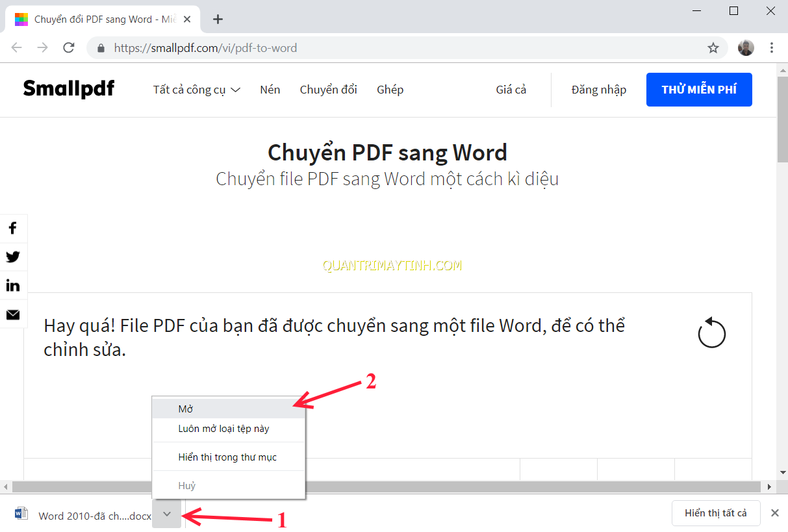
Task: Open Giá cả pricing link
Action: click(511, 90)
